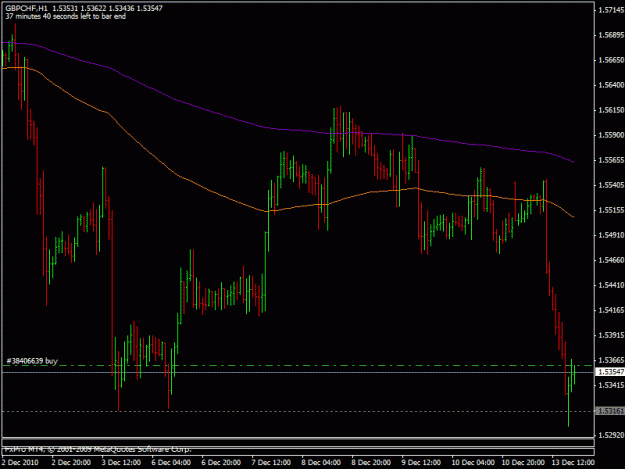Click the 1.56400 price axis label
The height and width of the screenshot is (469, 625).
tap(611, 85)
